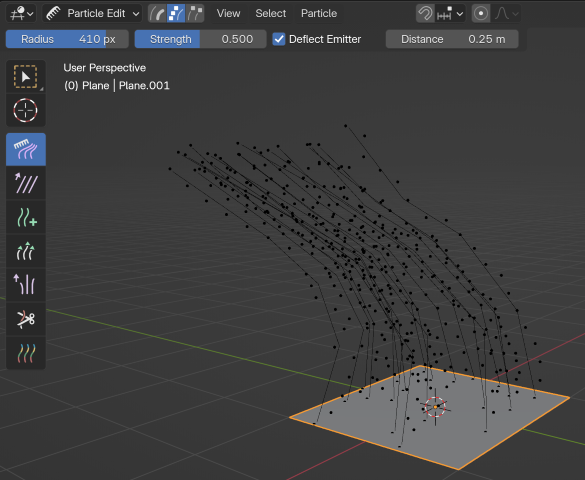Switch to Point select mode

[176, 14]
